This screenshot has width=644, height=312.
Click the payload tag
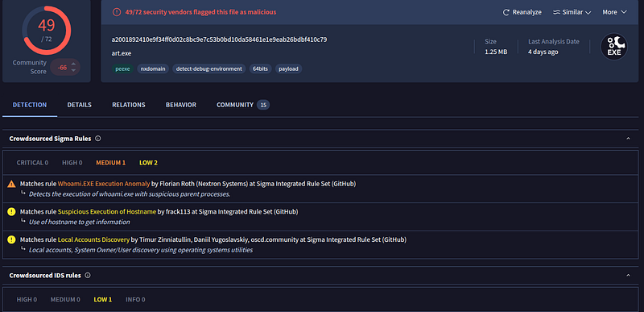(x=289, y=69)
